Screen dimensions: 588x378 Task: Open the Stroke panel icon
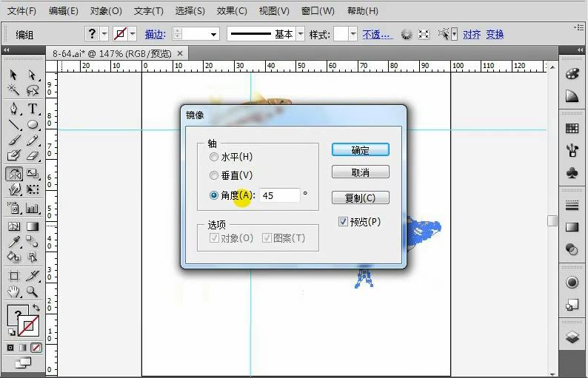572,206
